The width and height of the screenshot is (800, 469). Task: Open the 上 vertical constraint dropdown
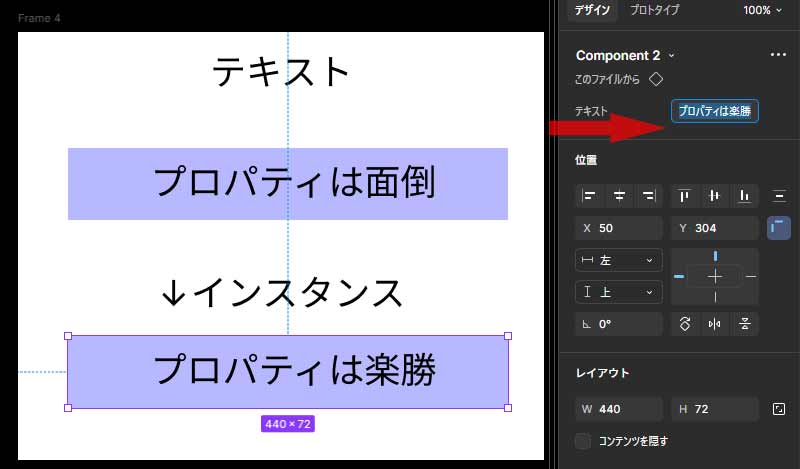click(x=619, y=292)
